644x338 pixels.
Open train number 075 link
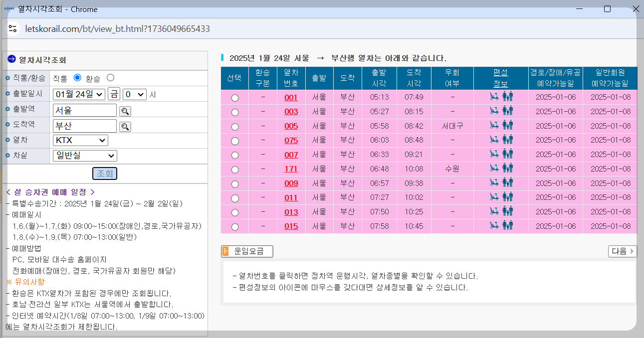[x=291, y=140]
